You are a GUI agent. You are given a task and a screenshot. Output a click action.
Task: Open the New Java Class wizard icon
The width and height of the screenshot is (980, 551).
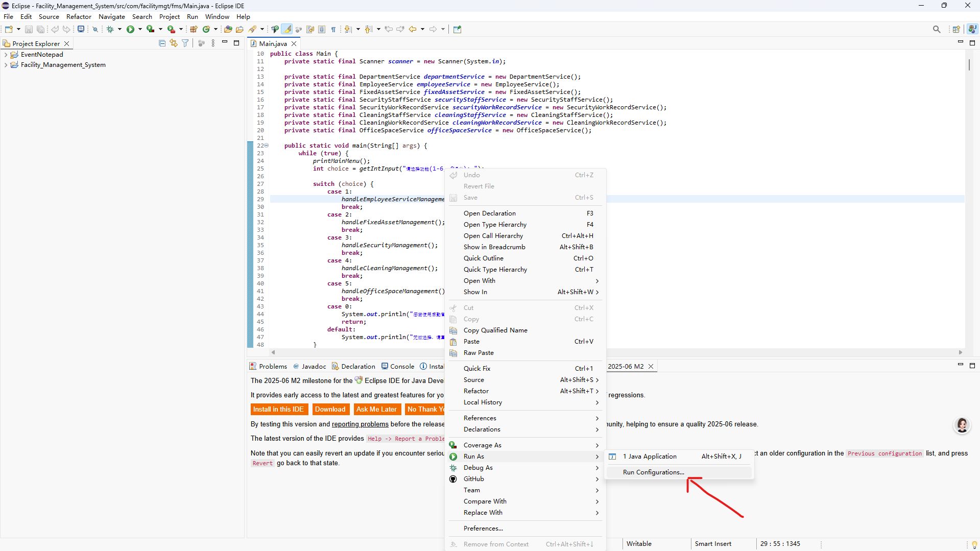tap(206, 30)
